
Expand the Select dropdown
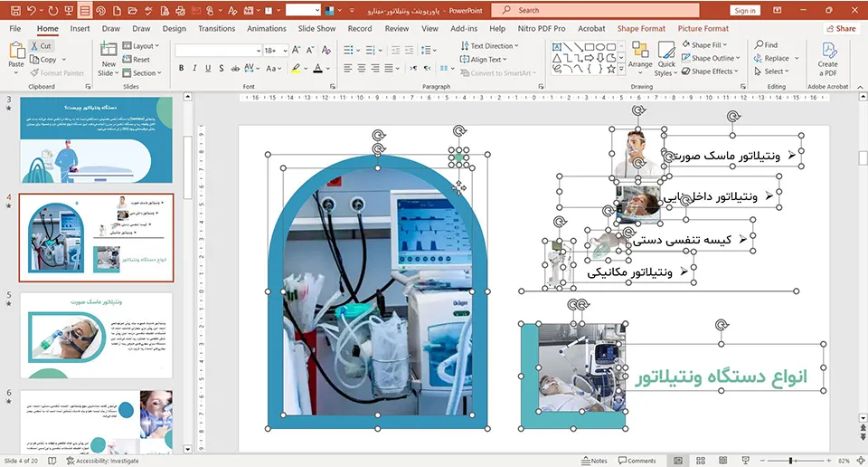(772, 71)
